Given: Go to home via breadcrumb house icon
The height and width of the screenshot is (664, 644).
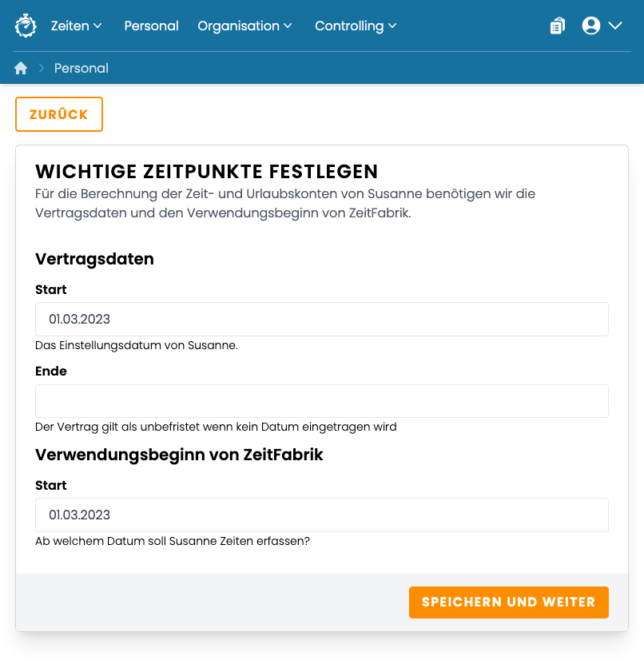Looking at the screenshot, I should click(x=21, y=68).
